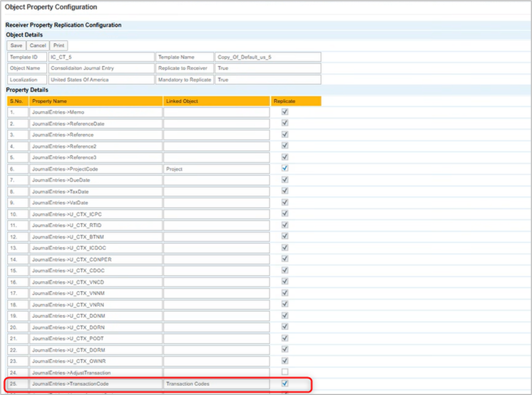Click the Print button
Screen dimensions: 532x395
point(59,46)
